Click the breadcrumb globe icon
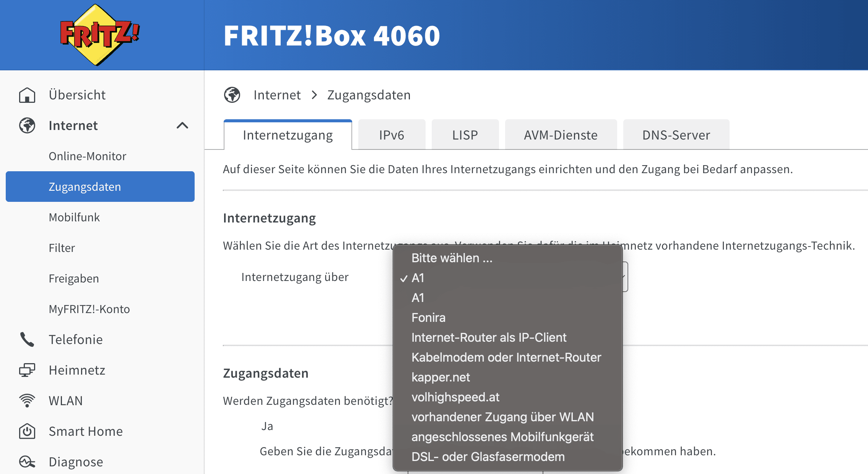Viewport: 868px width, 474px height. (x=232, y=95)
